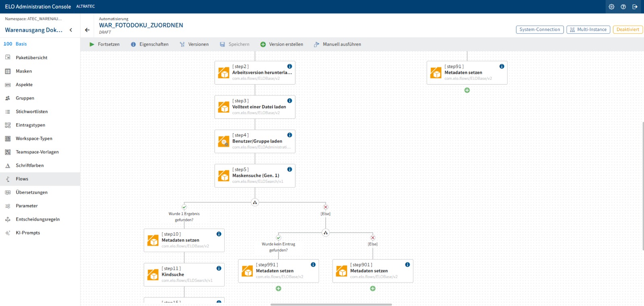Click Manuell ausführen in the toolbar

tap(337, 44)
